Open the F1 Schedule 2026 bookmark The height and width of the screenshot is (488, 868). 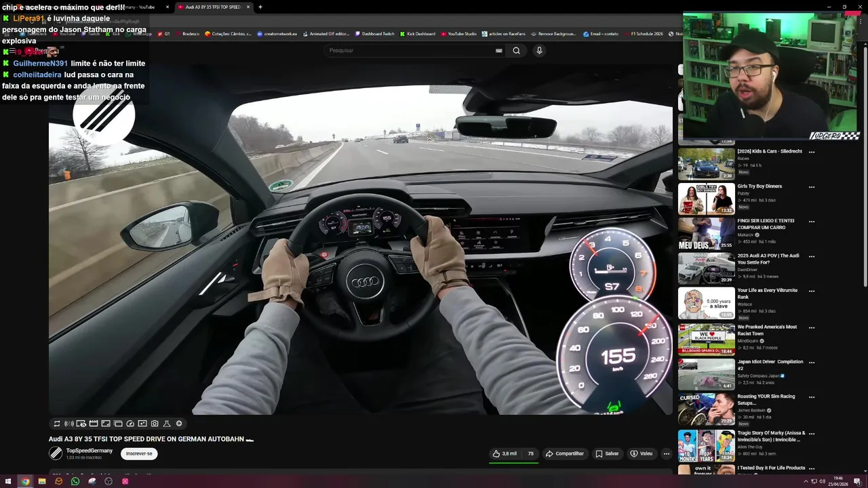[644, 34]
